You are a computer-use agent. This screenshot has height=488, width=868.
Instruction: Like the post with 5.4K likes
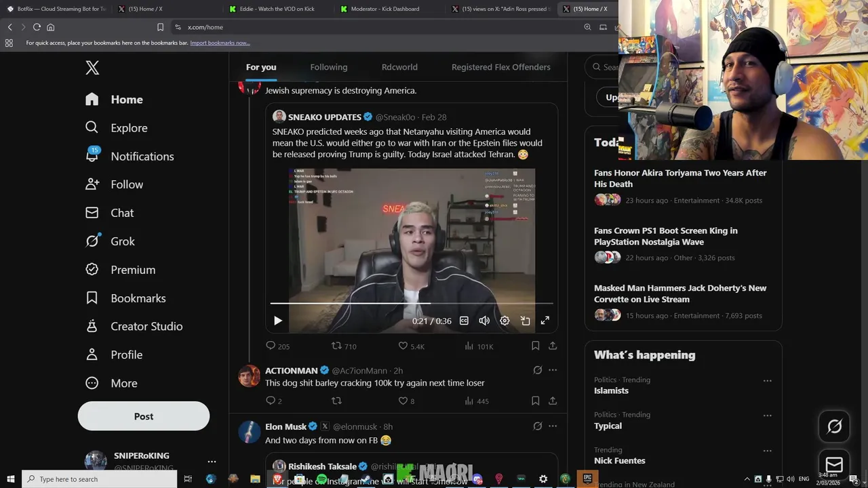[x=410, y=346]
